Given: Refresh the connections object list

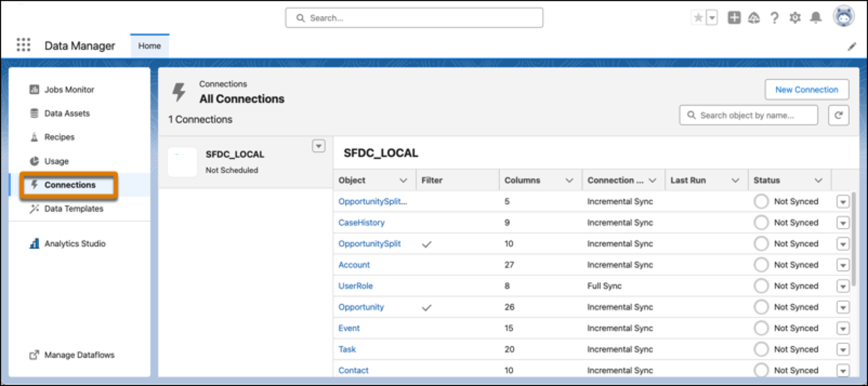Looking at the screenshot, I should 838,115.
